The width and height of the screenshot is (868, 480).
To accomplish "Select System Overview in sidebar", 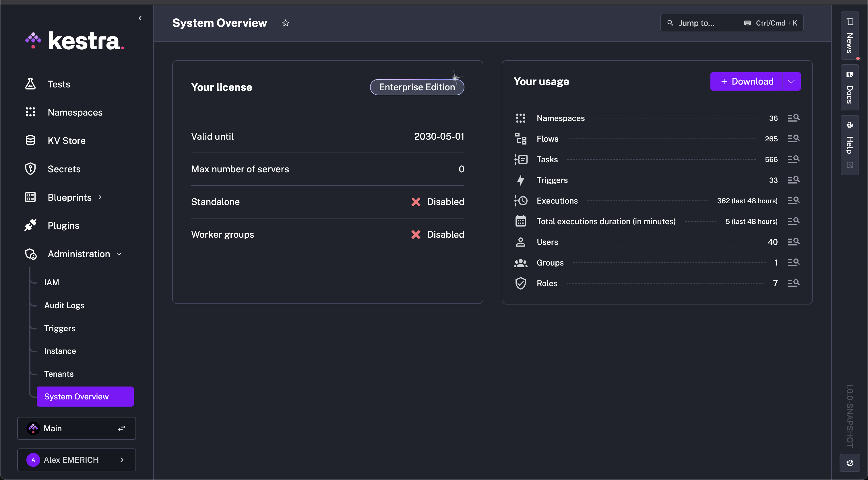I will coord(85,397).
